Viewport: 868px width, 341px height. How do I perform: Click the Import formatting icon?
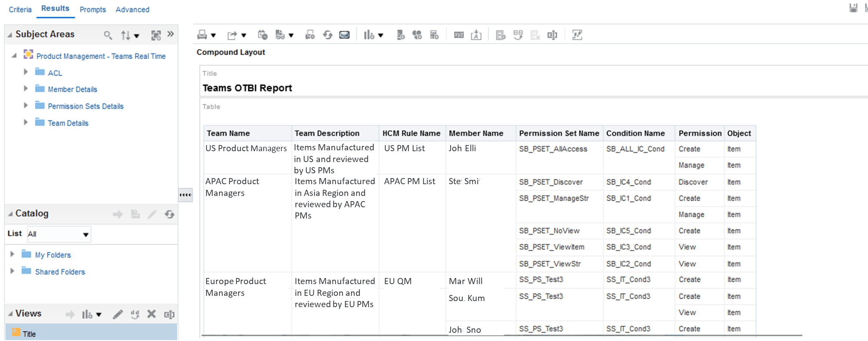476,35
